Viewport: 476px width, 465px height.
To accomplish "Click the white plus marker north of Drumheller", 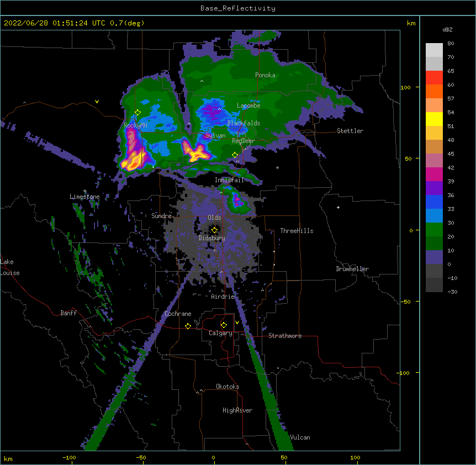I will click(x=338, y=207).
